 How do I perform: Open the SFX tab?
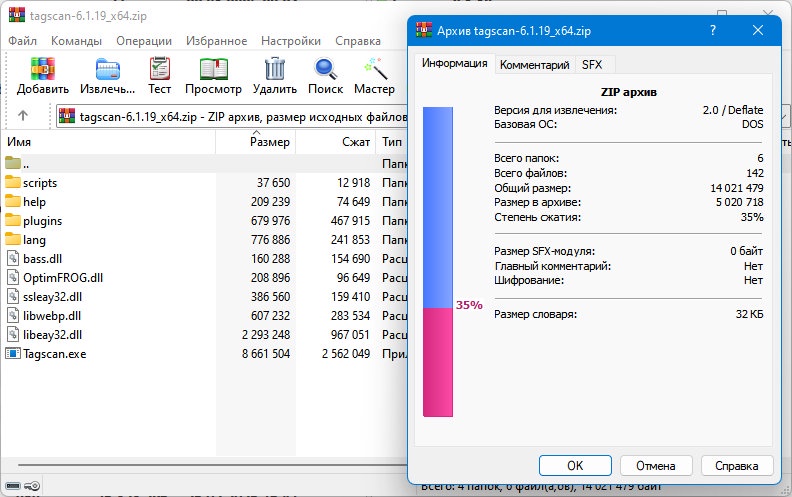(591, 65)
